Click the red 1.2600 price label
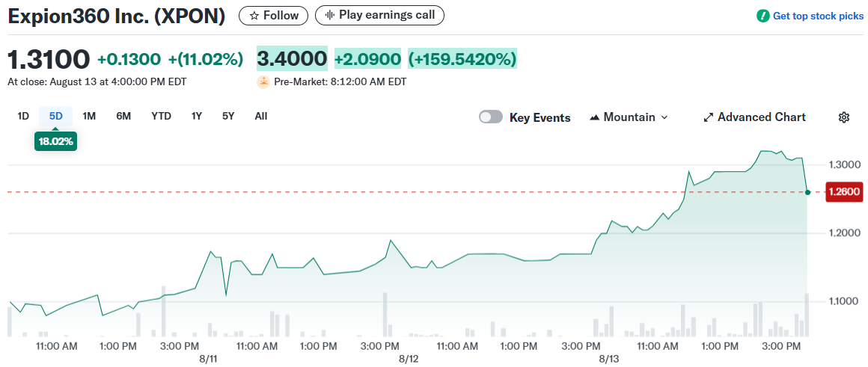Viewport: 868px width, 367px height. (844, 192)
